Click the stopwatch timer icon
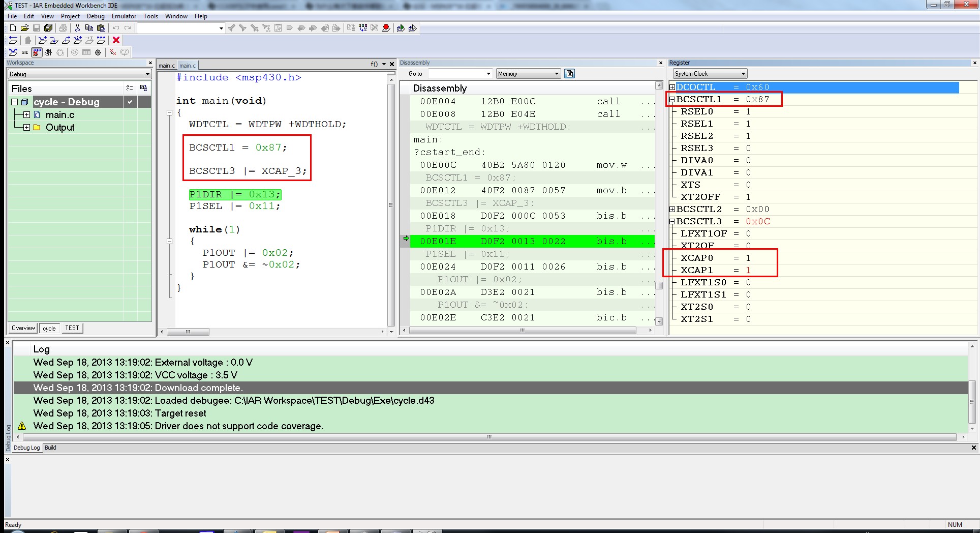This screenshot has width=980, height=533. pyautogui.click(x=98, y=52)
